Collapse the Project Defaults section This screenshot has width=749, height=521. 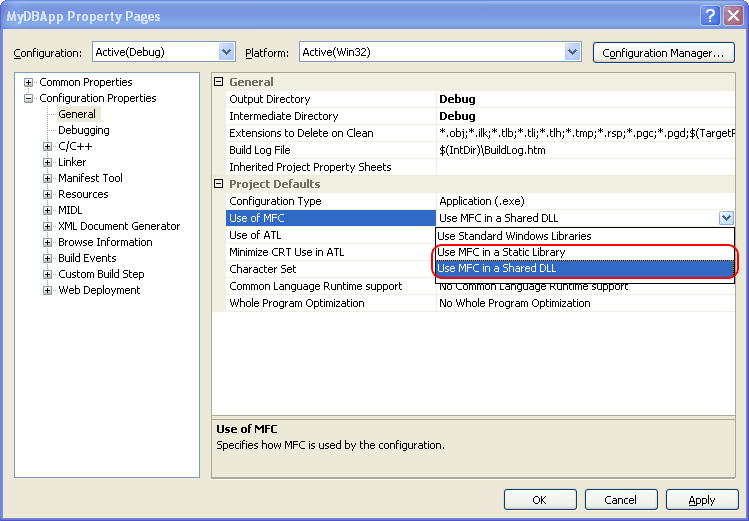tap(220, 184)
